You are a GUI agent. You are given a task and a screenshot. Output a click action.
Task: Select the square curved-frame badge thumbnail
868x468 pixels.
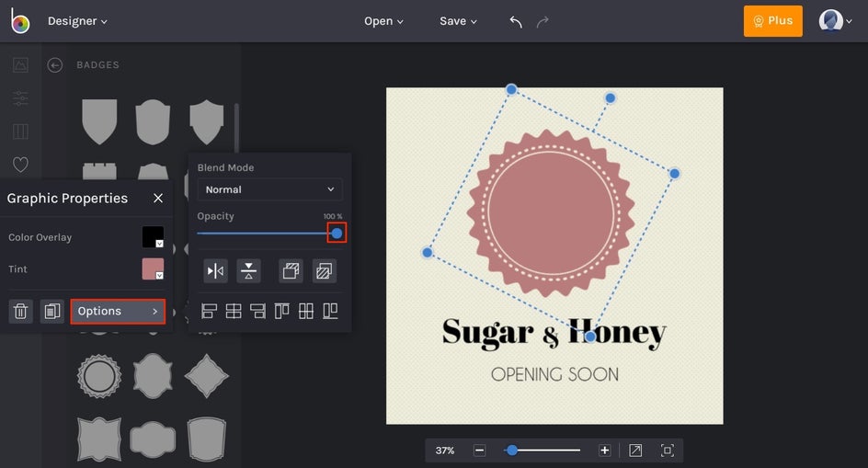coord(99,439)
